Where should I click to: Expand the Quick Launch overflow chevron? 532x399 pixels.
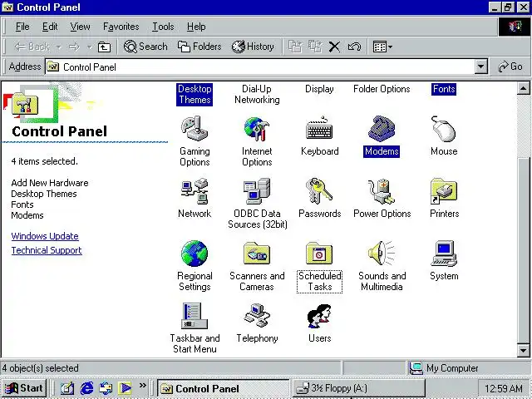pyautogui.click(x=142, y=385)
